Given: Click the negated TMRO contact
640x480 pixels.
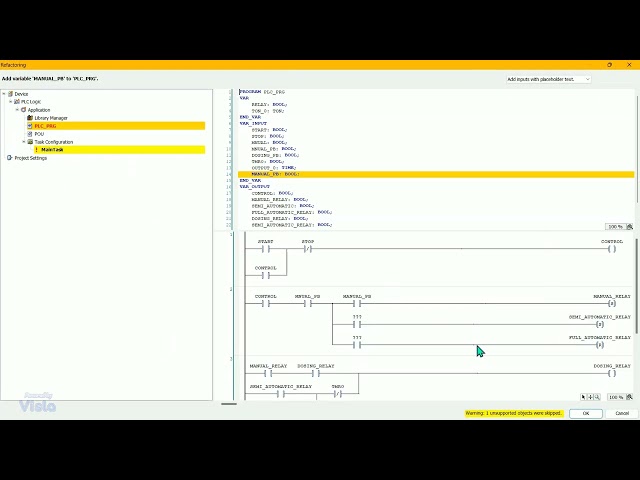Looking at the screenshot, I should click(x=338, y=394).
